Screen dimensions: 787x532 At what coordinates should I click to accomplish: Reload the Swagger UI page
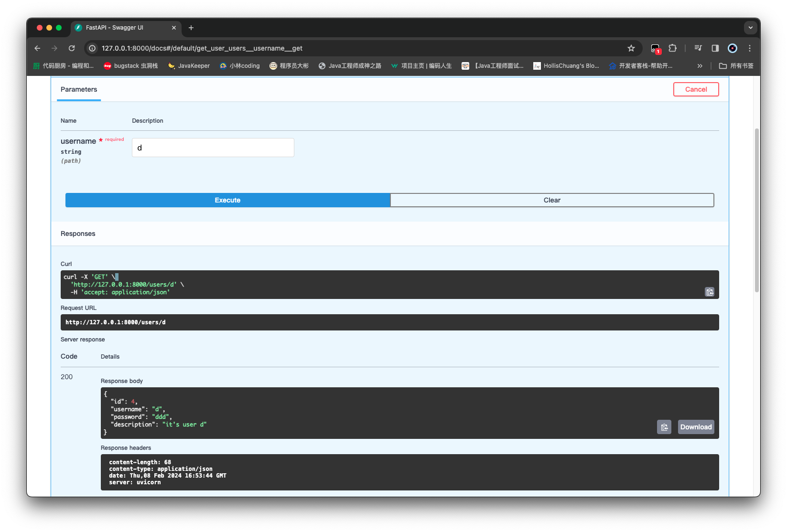coord(72,48)
